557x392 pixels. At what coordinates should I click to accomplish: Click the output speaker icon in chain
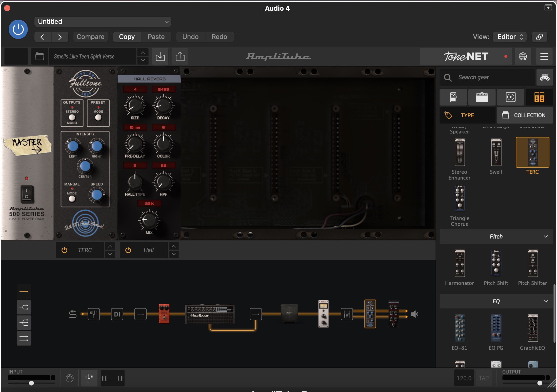pos(414,314)
